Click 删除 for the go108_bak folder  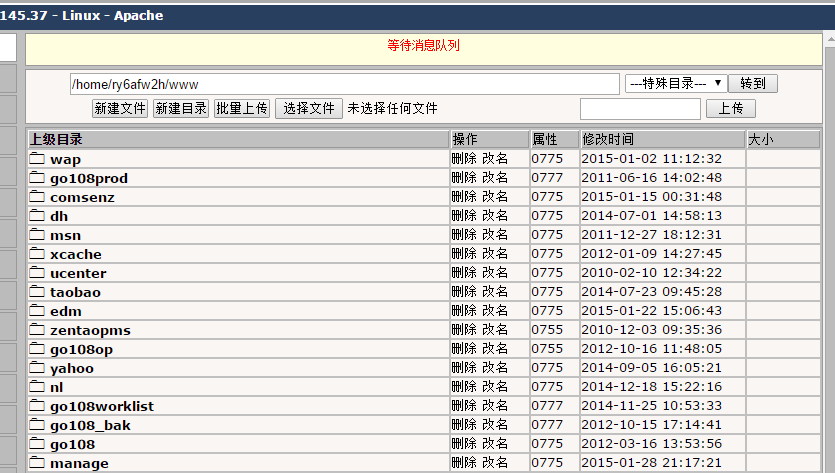tap(464, 425)
